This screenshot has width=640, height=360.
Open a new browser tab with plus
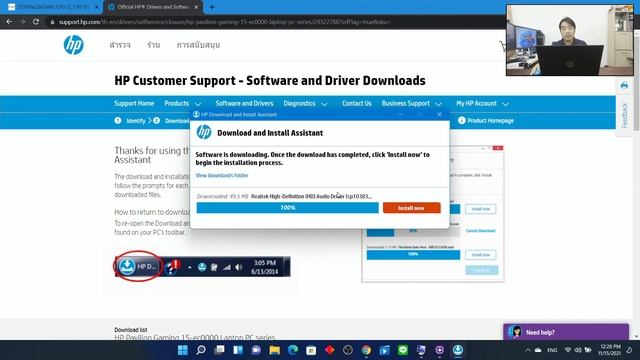(212, 7)
